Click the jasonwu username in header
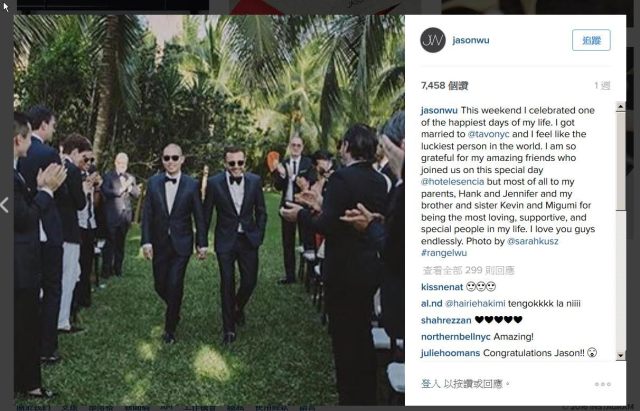The height and width of the screenshot is (411, 640). pyautogui.click(x=471, y=40)
